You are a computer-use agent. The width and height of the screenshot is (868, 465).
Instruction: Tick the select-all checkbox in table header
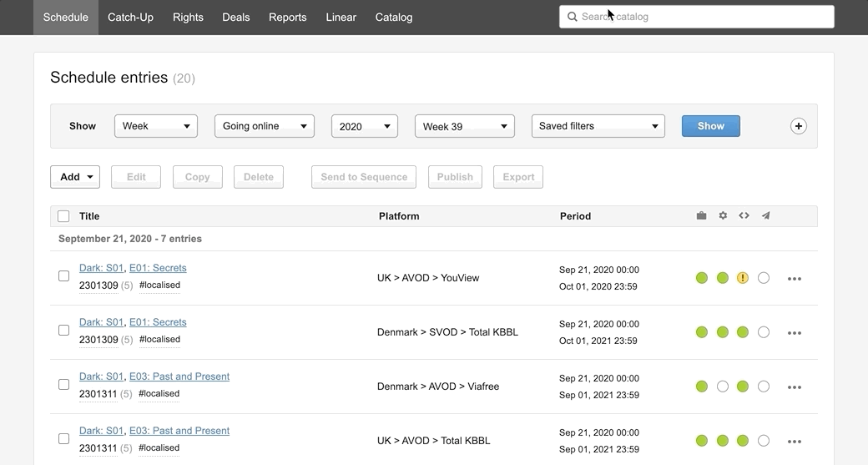point(63,216)
